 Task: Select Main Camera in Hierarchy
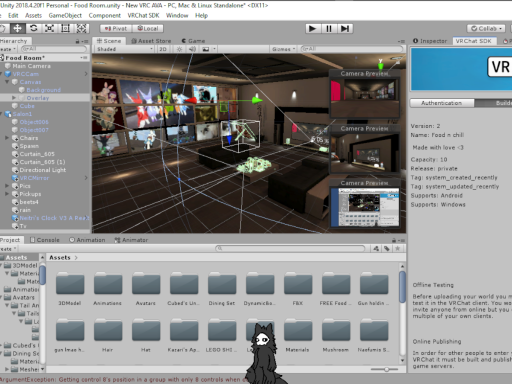31,66
